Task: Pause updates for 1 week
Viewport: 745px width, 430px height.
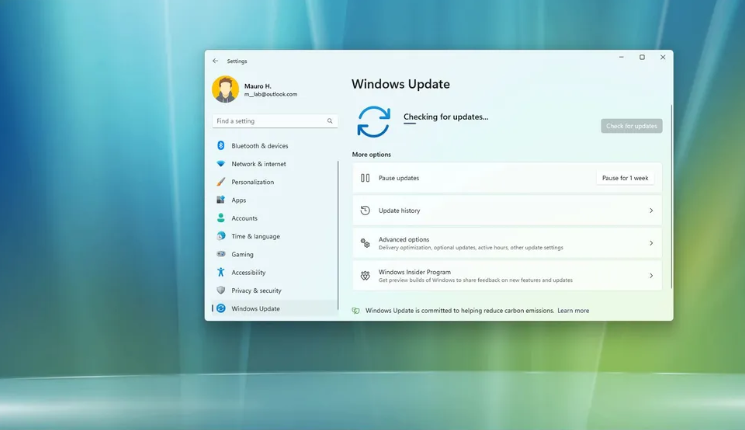Action: coord(625,178)
